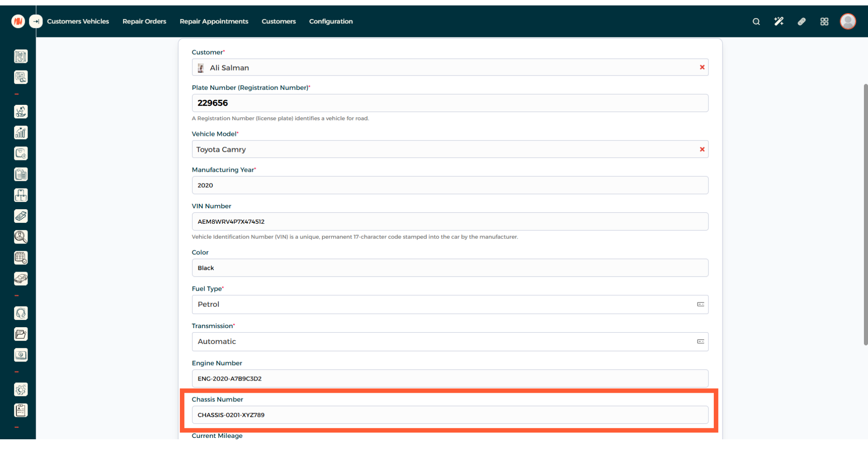This screenshot has width=868, height=456.
Task: Open the four-square apps grid icon
Action: pos(824,21)
